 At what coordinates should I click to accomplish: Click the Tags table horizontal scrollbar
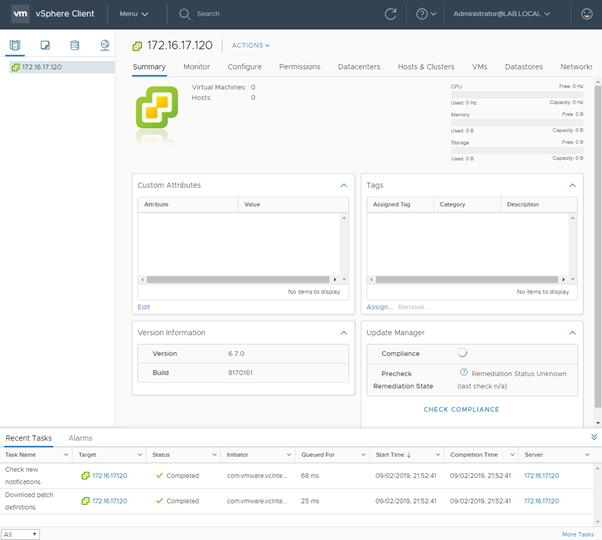click(x=467, y=279)
